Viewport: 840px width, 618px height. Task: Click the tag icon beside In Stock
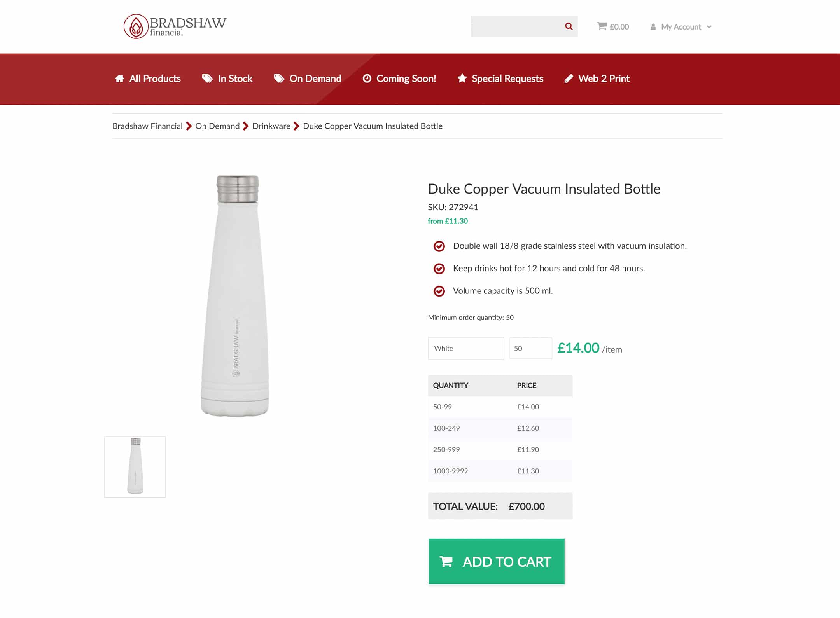coord(207,79)
